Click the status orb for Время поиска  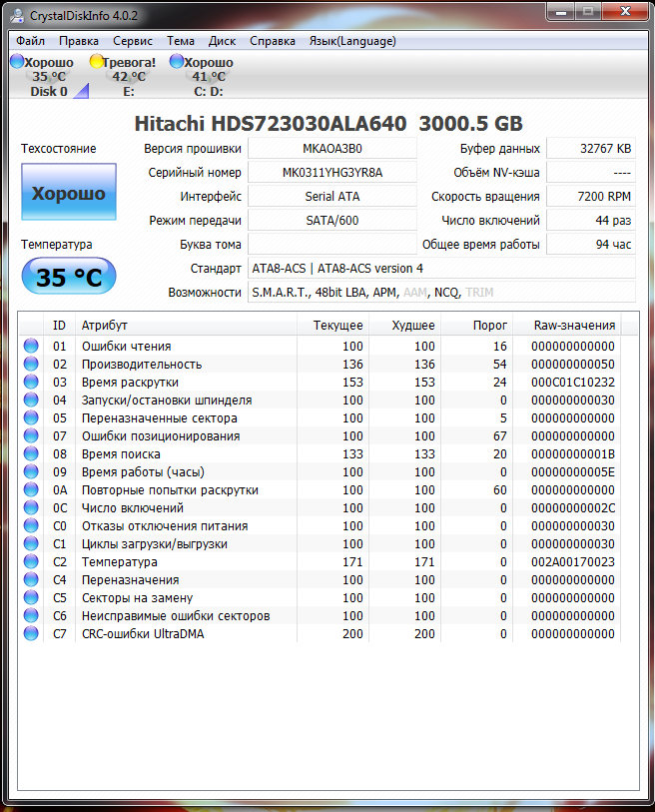point(31,453)
